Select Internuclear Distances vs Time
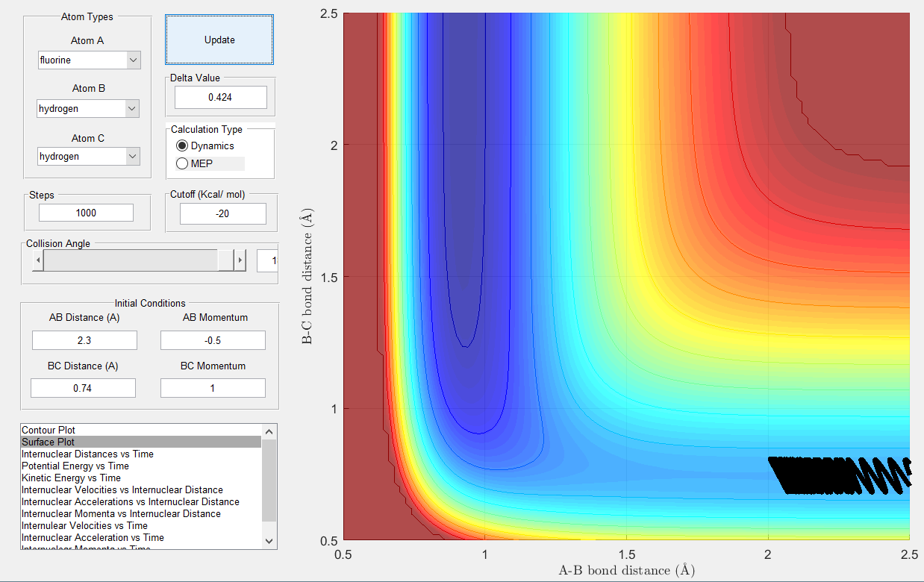The width and height of the screenshot is (924, 582). 141,454
